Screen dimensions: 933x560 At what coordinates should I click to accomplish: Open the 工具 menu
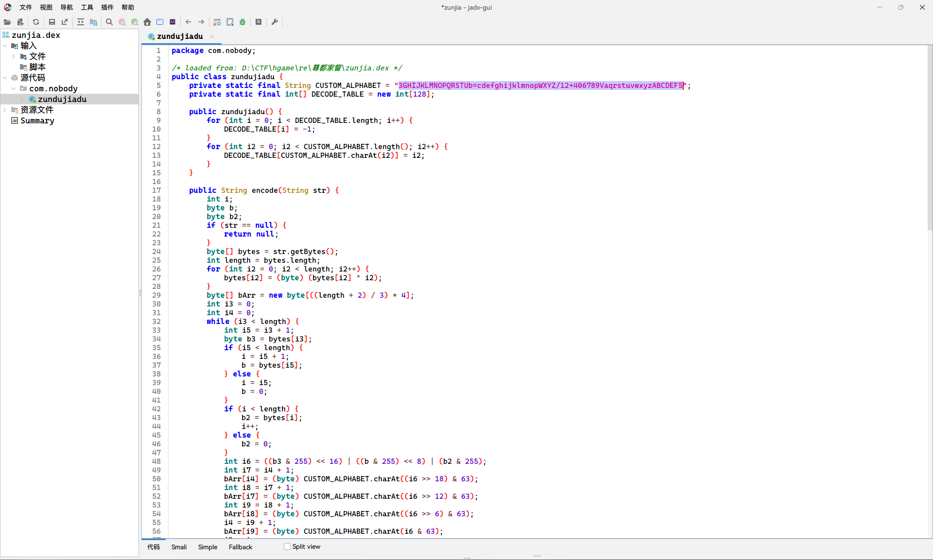(87, 7)
